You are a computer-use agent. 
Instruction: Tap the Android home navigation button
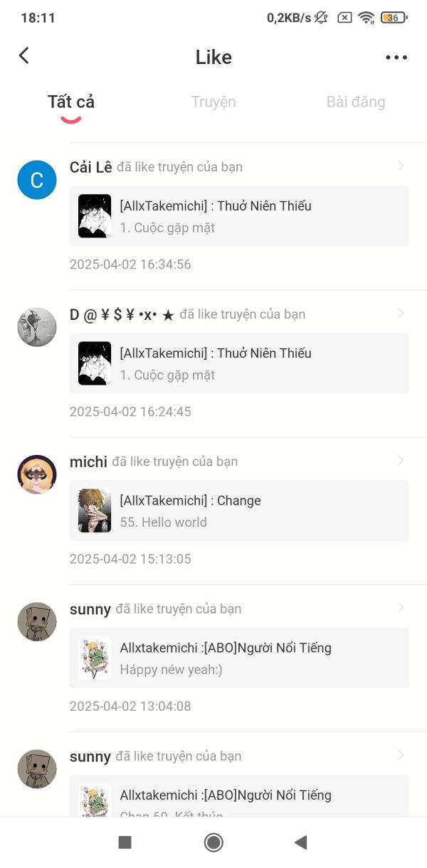213,842
